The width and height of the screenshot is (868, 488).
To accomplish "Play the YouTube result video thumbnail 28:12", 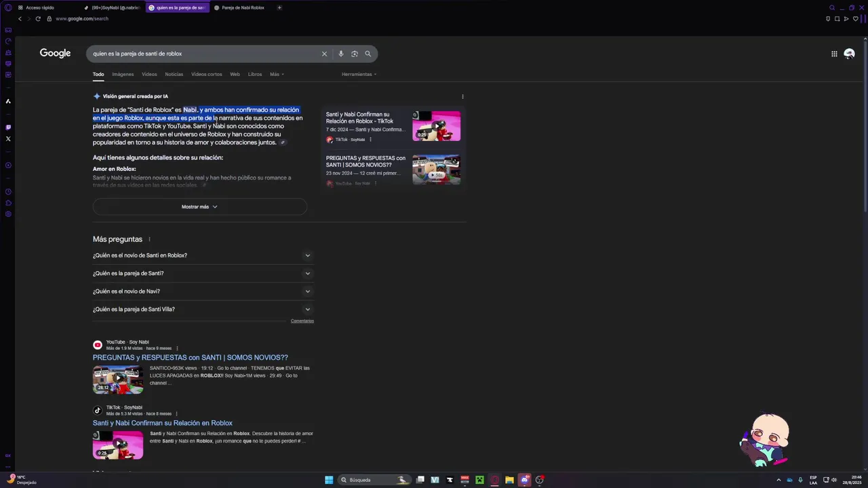I will (118, 380).
